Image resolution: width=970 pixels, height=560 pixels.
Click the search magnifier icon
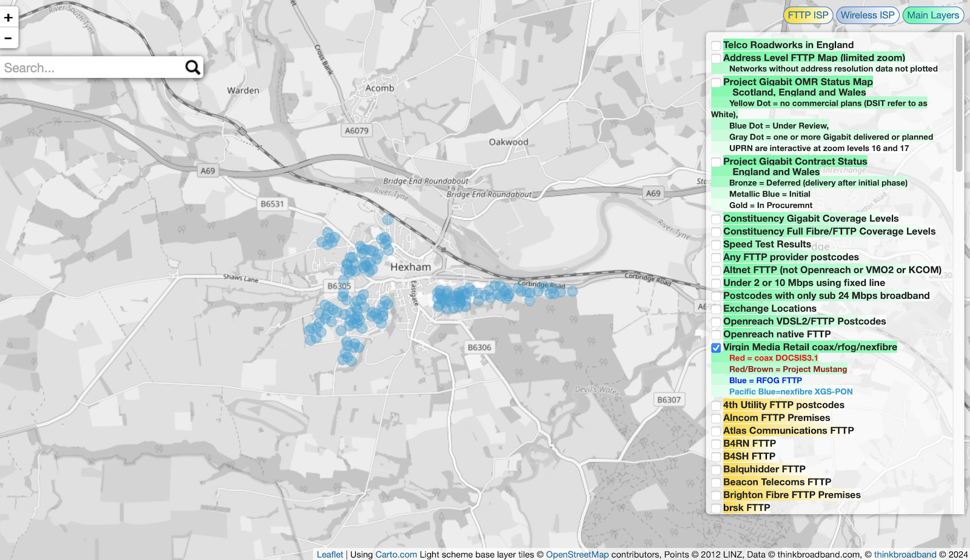(x=192, y=67)
